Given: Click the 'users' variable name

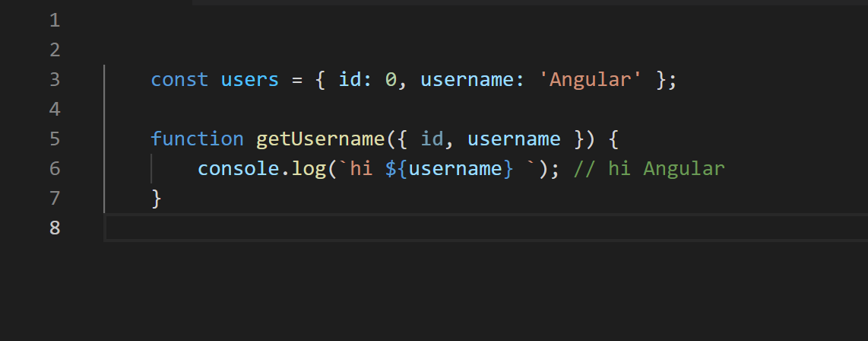Looking at the screenshot, I should click(x=249, y=80).
